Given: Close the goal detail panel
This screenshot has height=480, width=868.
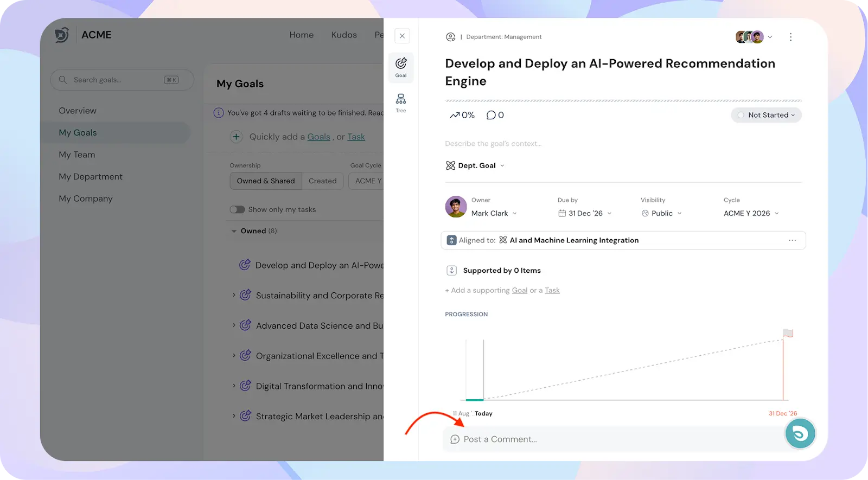Looking at the screenshot, I should 402,36.
